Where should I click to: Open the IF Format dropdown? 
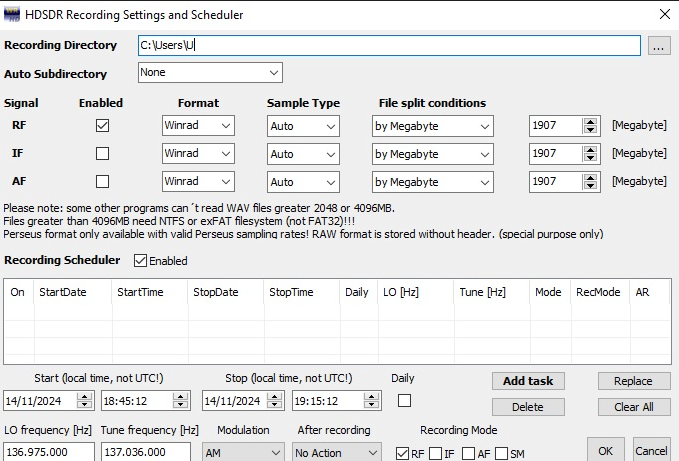pyautogui.click(x=198, y=154)
